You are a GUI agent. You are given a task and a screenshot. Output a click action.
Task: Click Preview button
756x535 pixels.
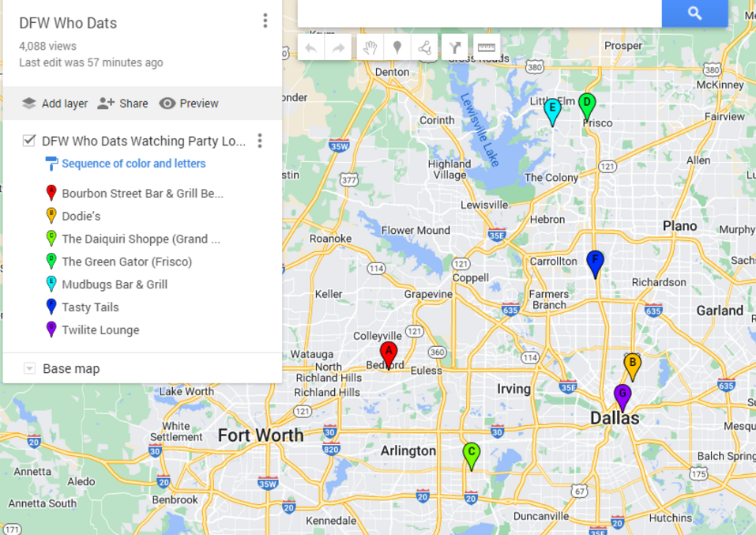[x=189, y=104]
